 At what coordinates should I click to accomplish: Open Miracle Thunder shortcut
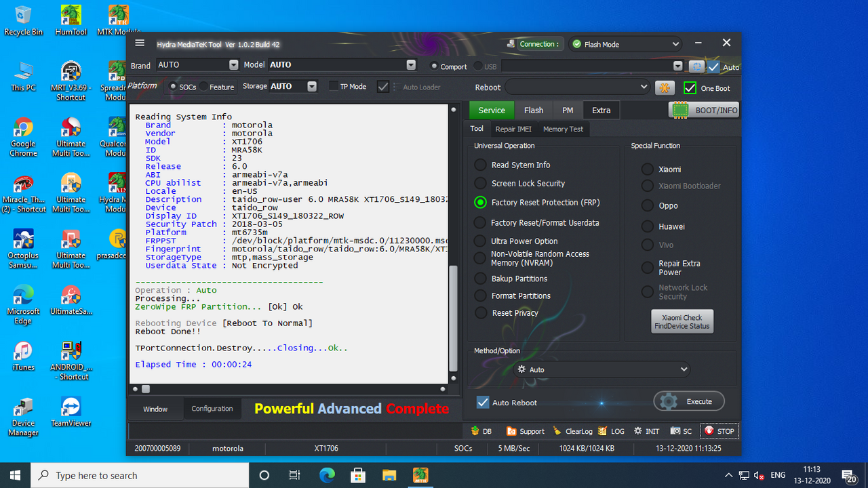click(23, 193)
